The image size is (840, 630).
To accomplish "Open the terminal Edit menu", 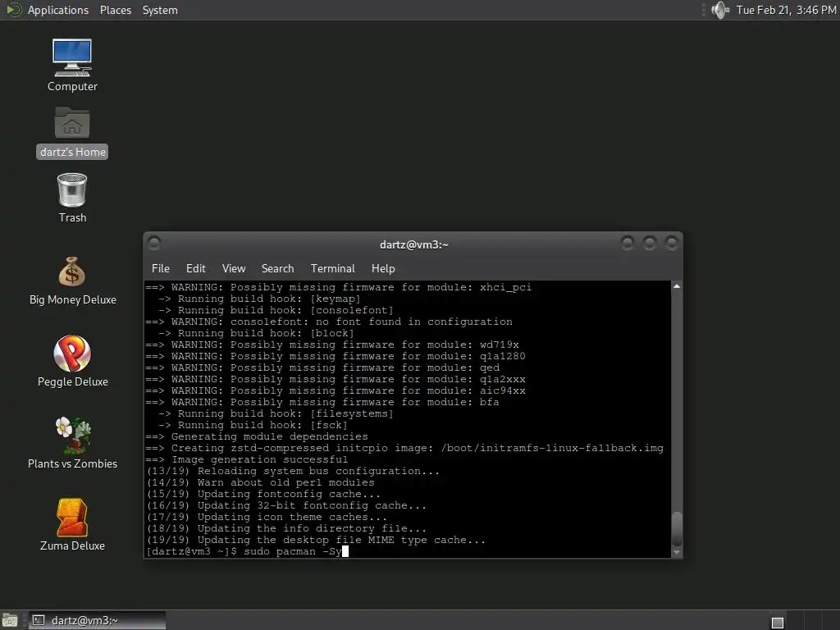I will click(x=195, y=268).
